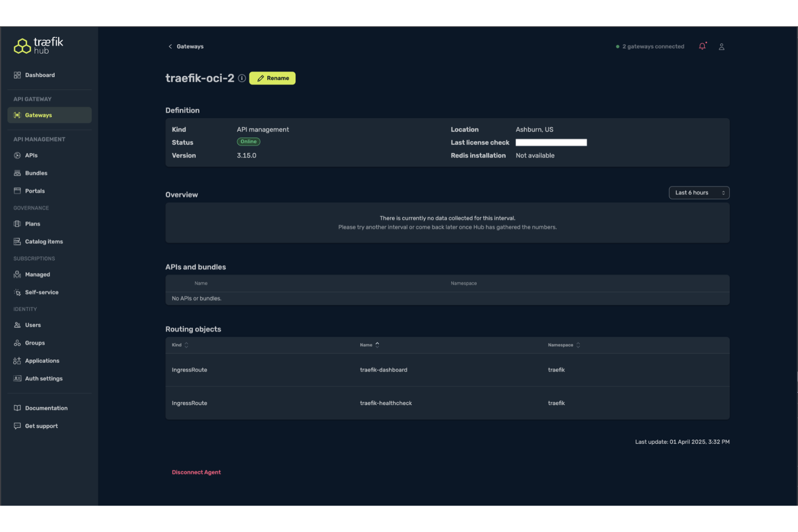Open Self-service subscriptions menu entry

click(x=42, y=292)
